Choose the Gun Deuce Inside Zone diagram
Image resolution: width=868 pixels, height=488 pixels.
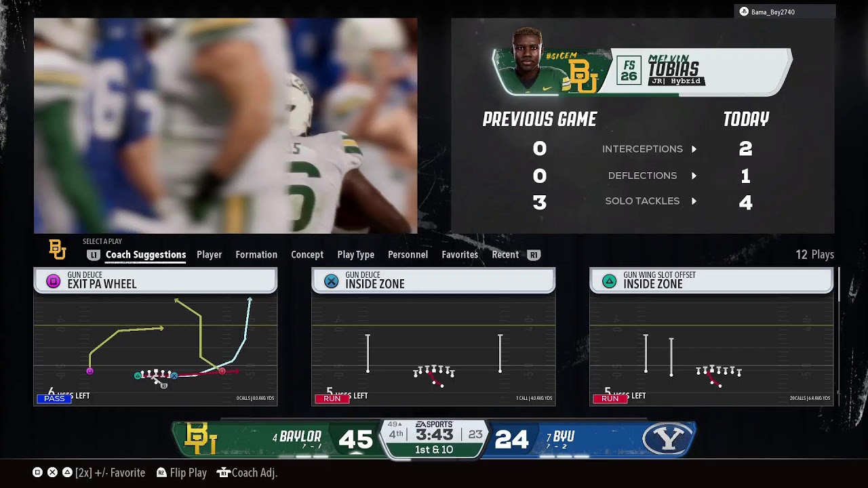433,349
